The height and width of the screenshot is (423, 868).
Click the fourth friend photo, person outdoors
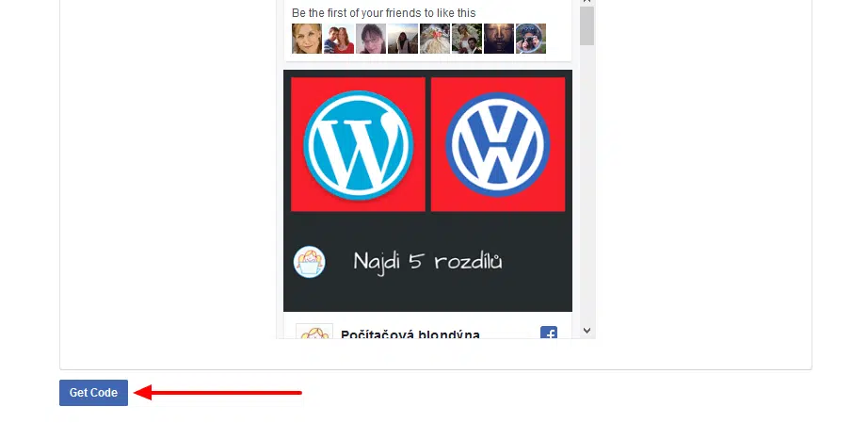coord(403,39)
